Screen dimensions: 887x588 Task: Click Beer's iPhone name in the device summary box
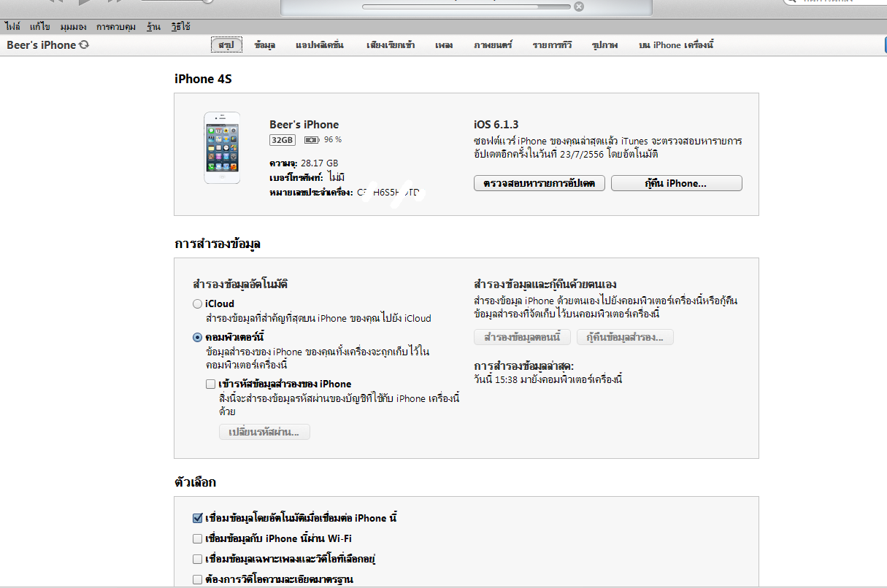tap(304, 125)
